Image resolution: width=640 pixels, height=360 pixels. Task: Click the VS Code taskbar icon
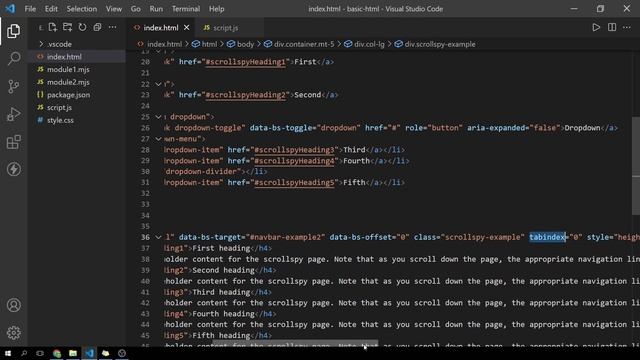(x=89, y=353)
